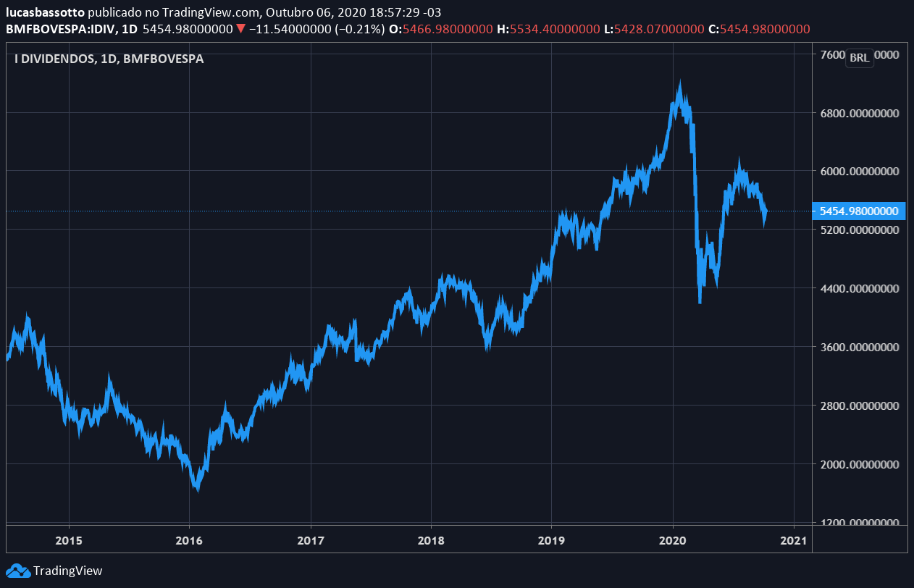Click the current price label 5454.98
This screenshot has height=588, width=914.
[860, 211]
